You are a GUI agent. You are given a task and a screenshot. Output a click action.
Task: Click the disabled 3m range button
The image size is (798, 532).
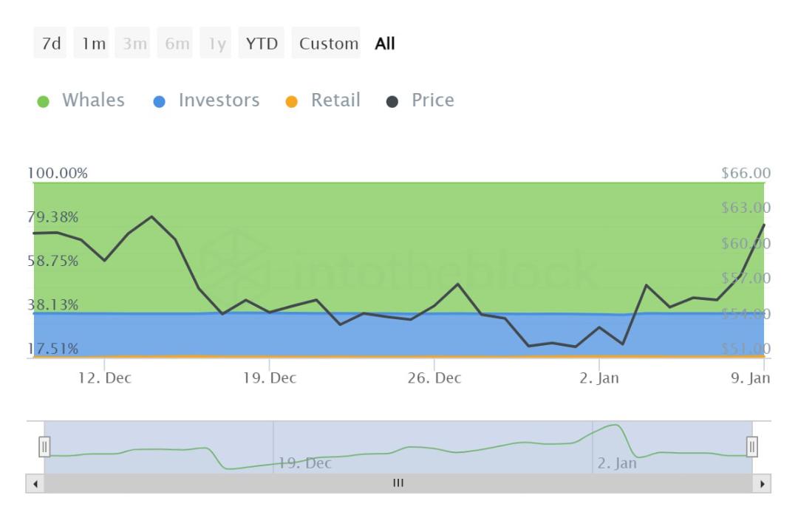[x=135, y=44]
